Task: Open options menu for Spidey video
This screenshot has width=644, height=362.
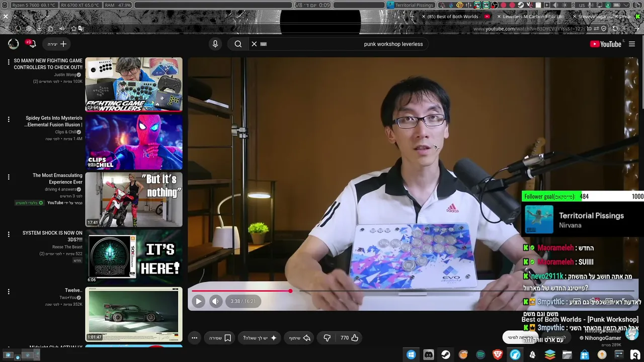Action: point(8,119)
